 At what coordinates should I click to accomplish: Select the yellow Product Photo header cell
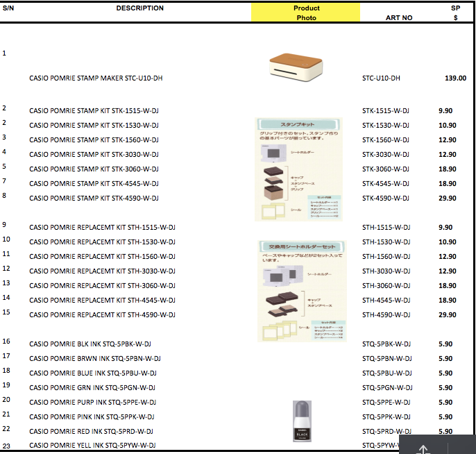(x=305, y=12)
